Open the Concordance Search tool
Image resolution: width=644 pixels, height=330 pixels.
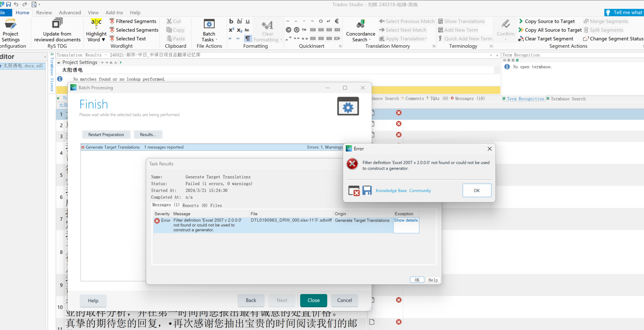point(360,31)
